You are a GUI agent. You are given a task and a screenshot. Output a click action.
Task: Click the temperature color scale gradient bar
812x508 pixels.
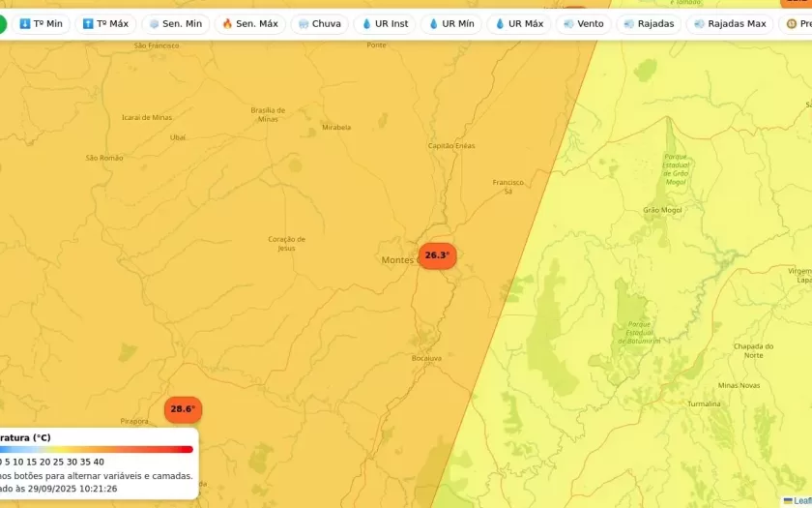(x=95, y=449)
